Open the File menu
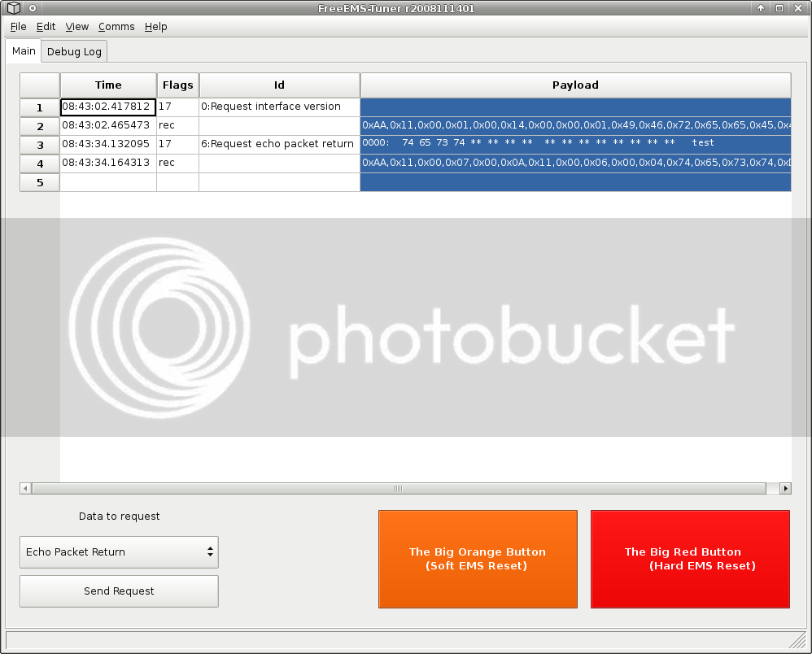The width and height of the screenshot is (812, 654). [18, 27]
